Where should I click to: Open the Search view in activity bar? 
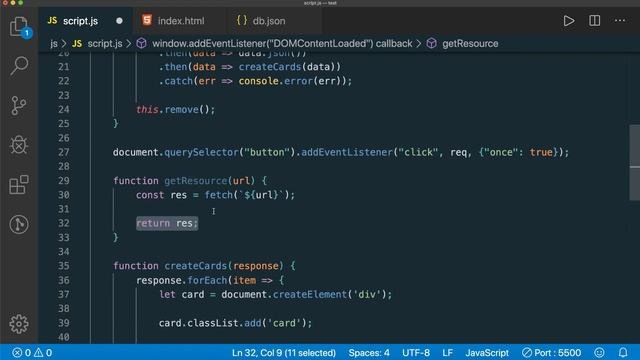click(19, 66)
